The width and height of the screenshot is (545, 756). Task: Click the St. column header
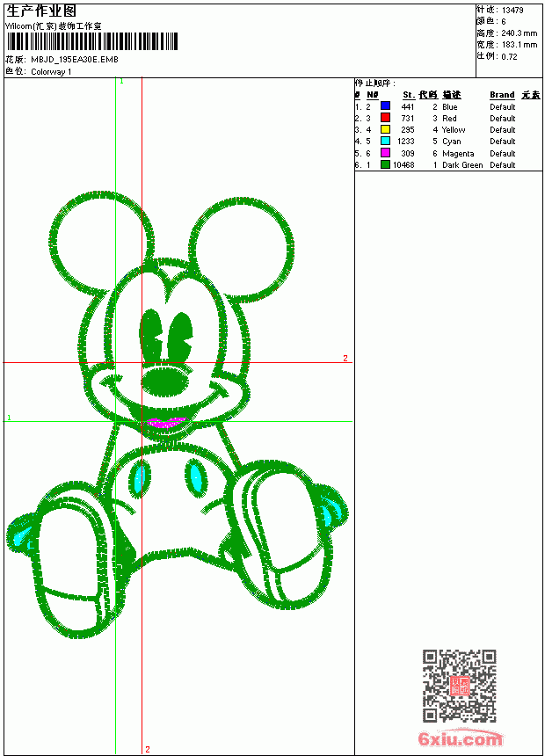tap(409, 95)
